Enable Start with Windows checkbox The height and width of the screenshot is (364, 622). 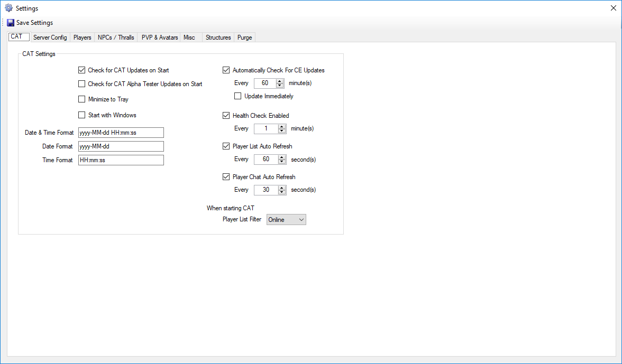(81, 115)
